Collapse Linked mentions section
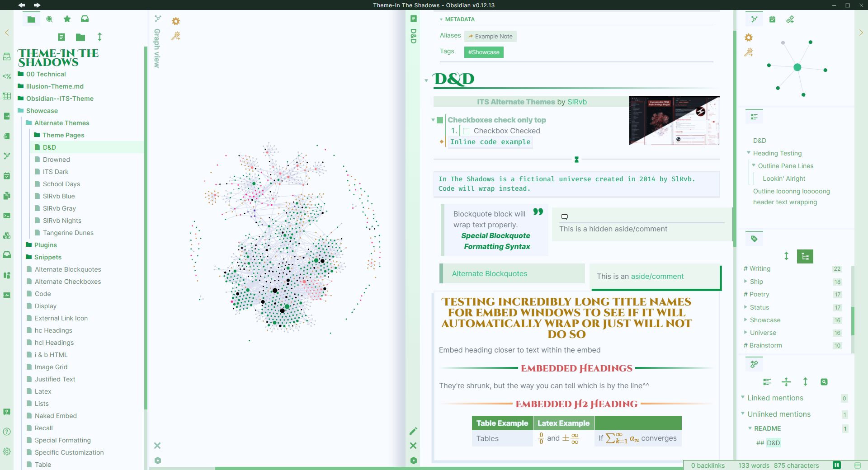 click(743, 397)
